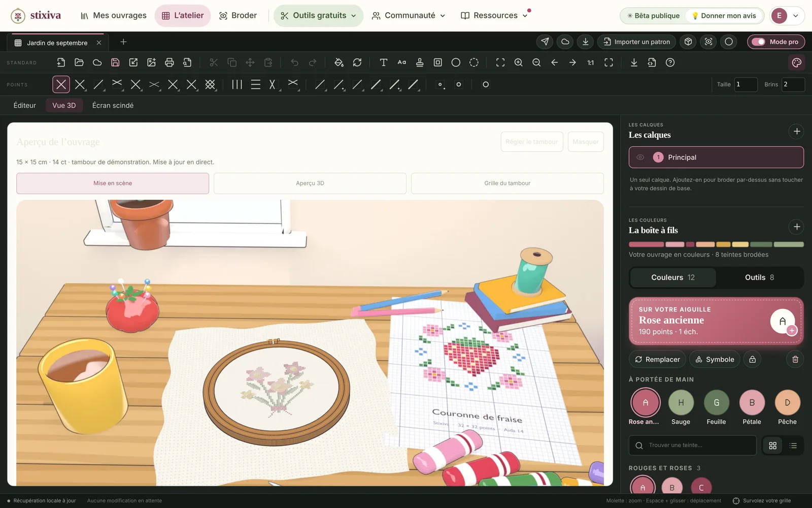This screenshot has height=508, width=812.
Task: Add a colour to La boîte à fils
Action: [797, 227]
